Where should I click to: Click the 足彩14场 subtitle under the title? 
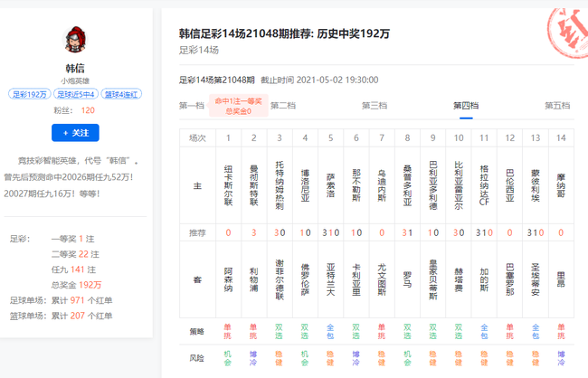pos(199,50)
